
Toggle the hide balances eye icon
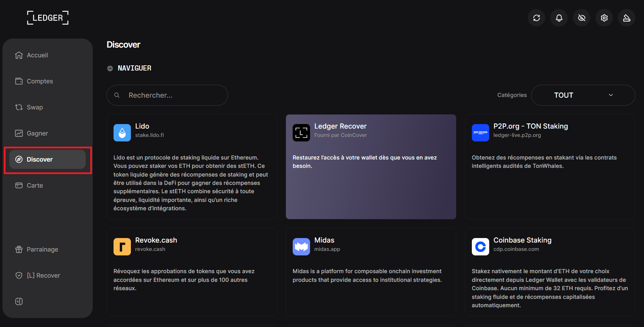582,18
